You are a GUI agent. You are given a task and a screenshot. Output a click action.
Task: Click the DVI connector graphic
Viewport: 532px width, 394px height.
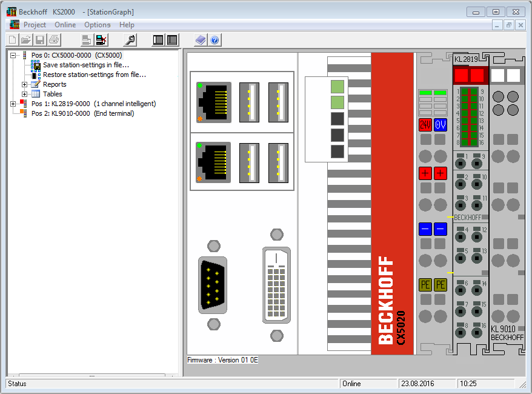(x=276, y=285)
